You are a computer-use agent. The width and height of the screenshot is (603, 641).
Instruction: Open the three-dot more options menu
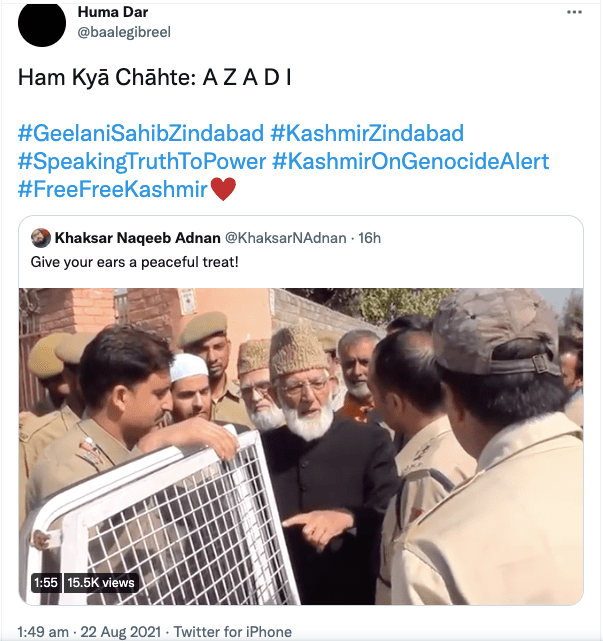pyautogui.click(x=574, y=13)
